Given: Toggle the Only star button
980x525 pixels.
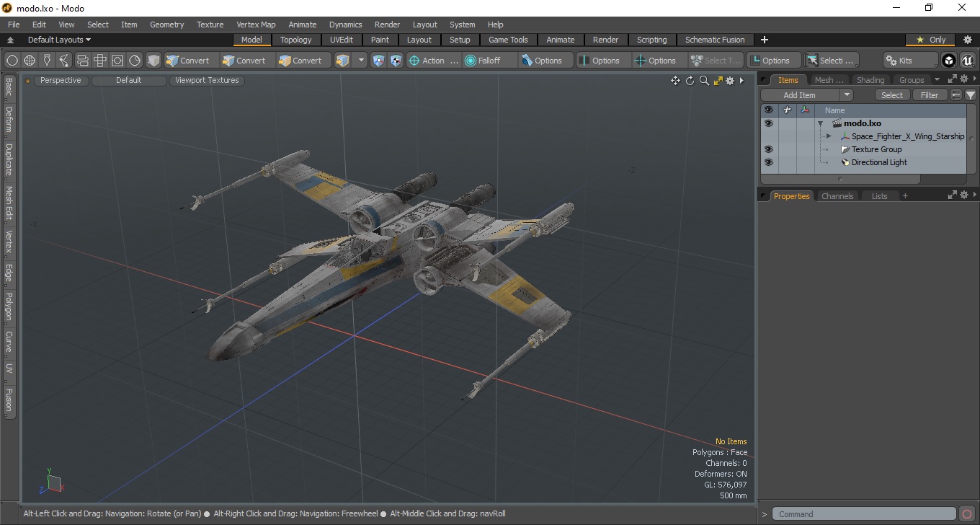Looking at the screenshot, I should tap(931, 40).
